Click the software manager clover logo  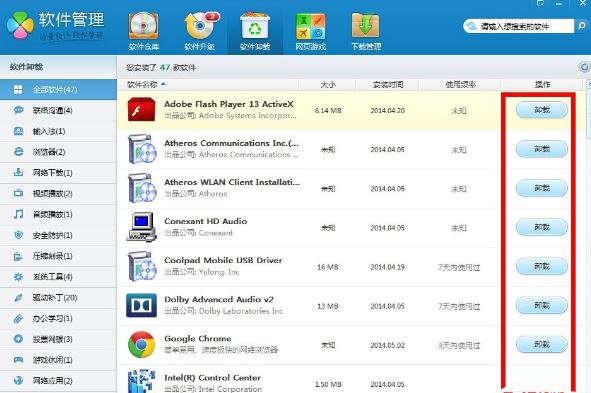[20, 25]
